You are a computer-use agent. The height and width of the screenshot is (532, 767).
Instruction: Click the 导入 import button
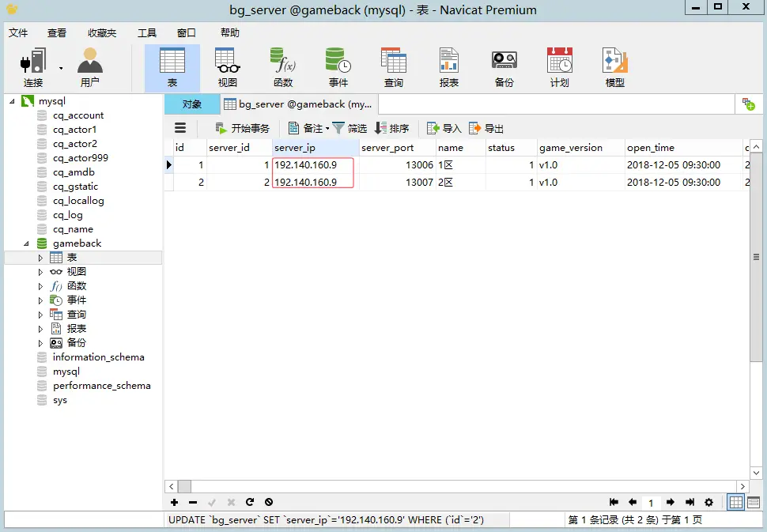(x=444, y=129)
